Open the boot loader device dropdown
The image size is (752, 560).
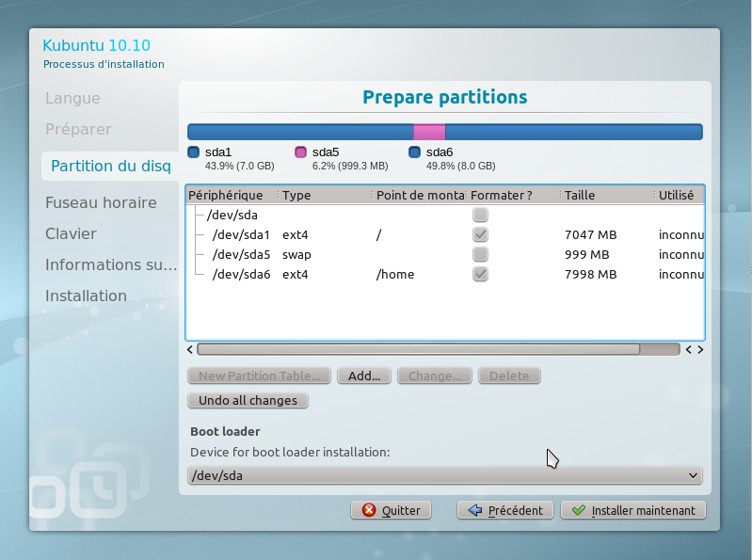pyautogui.click(x=445, y=475)
